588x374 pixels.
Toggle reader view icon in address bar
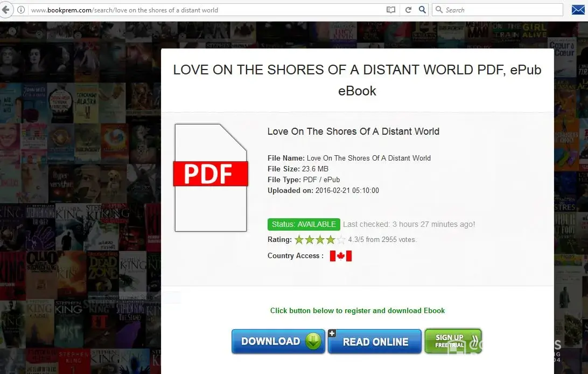(x=391, y=10)
